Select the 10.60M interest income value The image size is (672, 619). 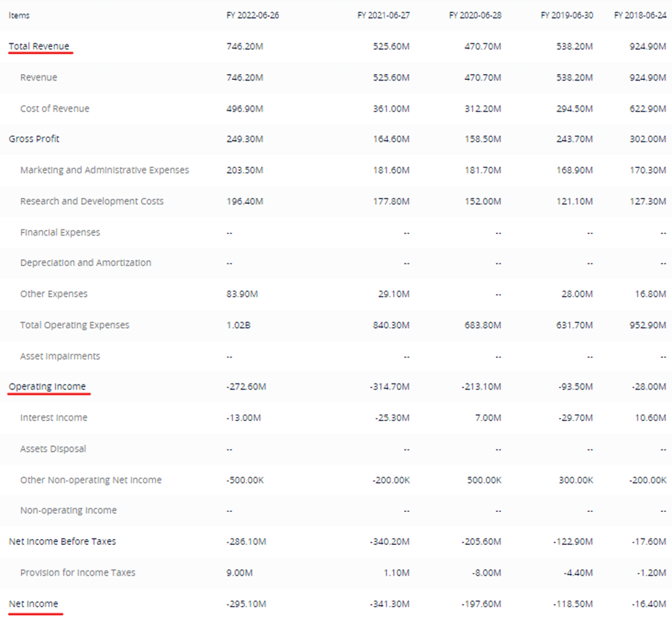[651, 417]
